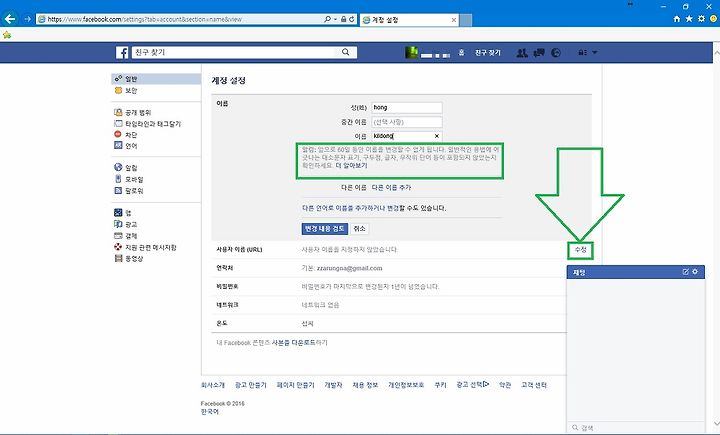This screenshot has height=435, width=720.
Task: Open the friend requests icon
Action: click(522, 53)
